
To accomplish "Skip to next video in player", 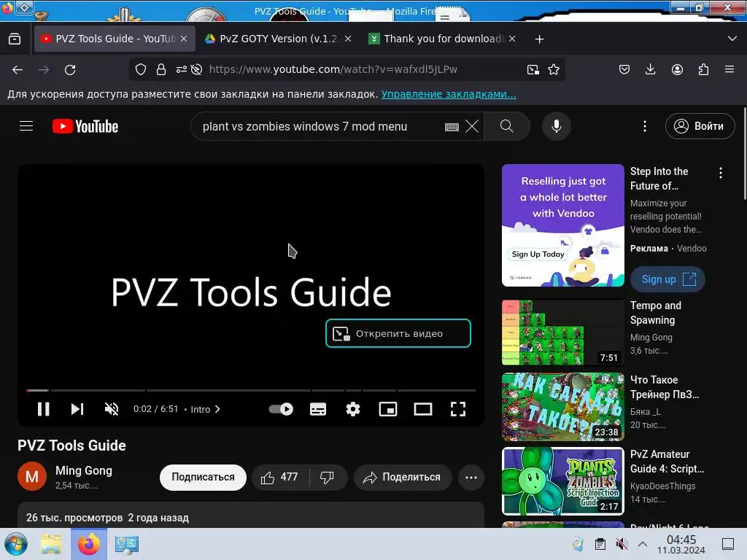I will [77, 409].
